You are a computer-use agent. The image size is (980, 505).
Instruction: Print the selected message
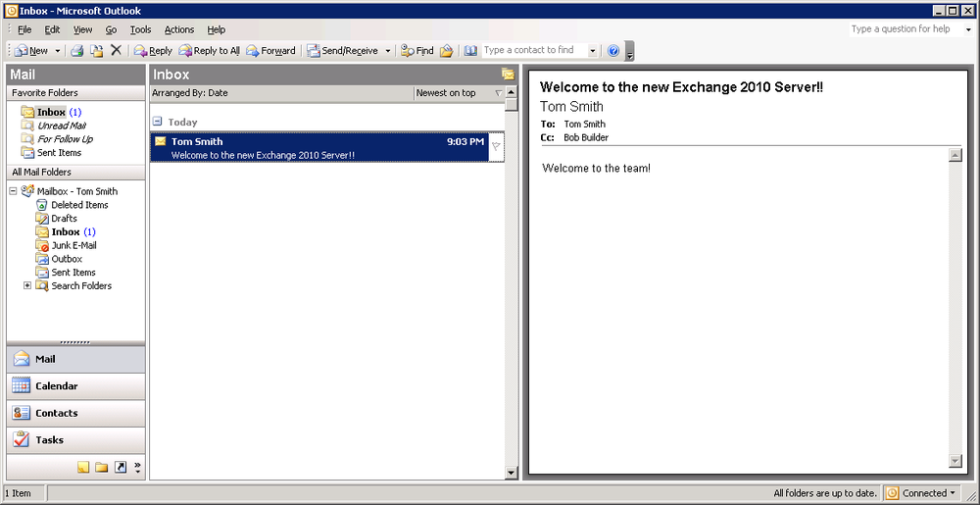point(76,51)
